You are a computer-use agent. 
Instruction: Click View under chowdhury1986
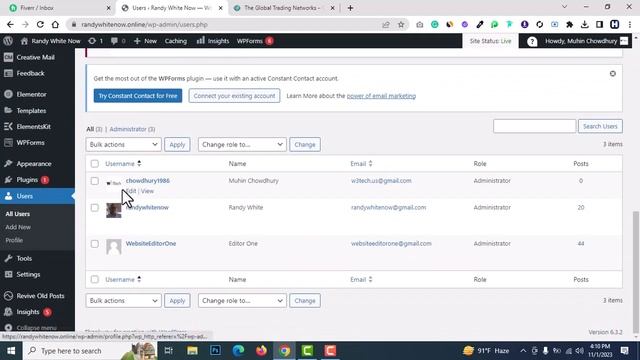[x=147, y=191]
